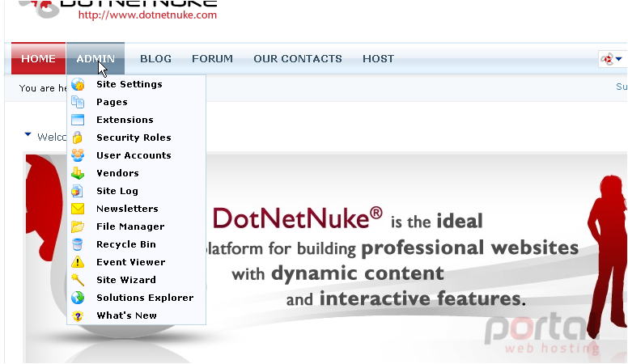This screenshot has width=628, height=364.
Task: Open OUR CONTACTS navigation tab
Action: pos(298,59)
